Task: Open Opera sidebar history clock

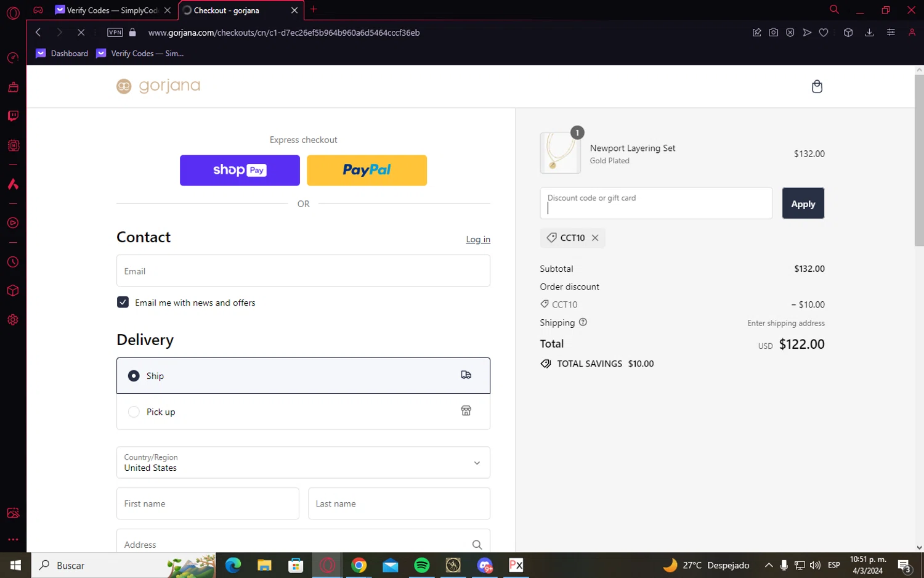Action: tap(13, 263)
